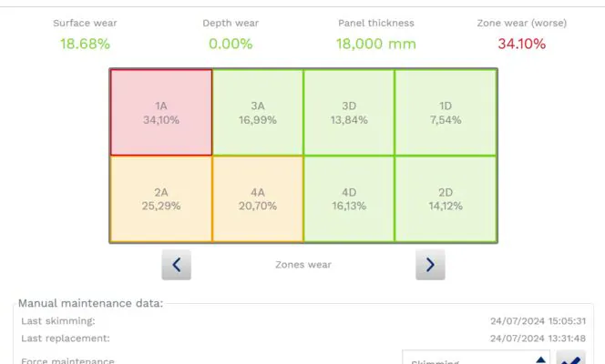
Task: Select zone 2D wear tile
Action: (x=446, y=199)
